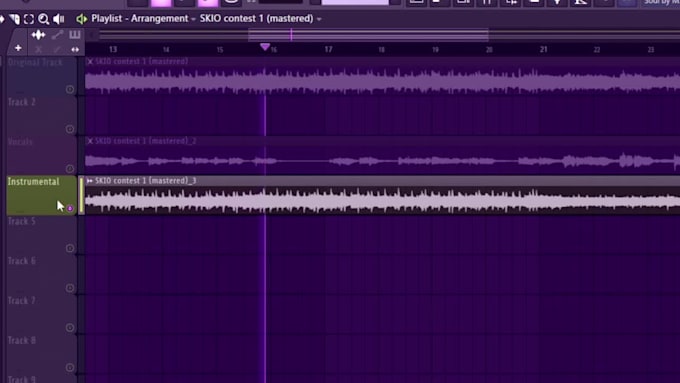This screenshot has width=680, height=383.
Task: Open clip menu icon of SKIO contest 1 (mastered)_3
Action: point(90,180)
